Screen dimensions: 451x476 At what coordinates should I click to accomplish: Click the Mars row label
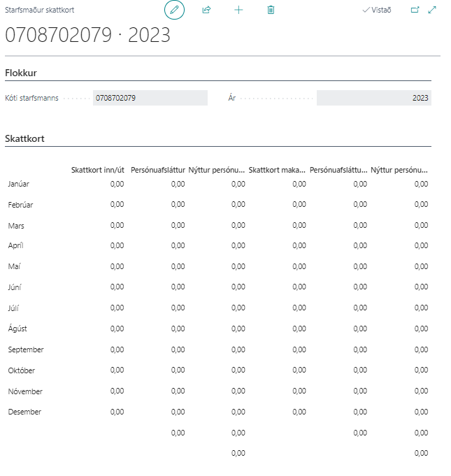pos(16,226)
